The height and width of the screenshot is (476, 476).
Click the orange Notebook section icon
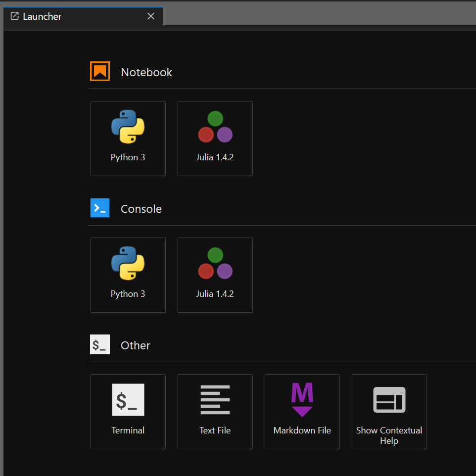click(100, 71)
